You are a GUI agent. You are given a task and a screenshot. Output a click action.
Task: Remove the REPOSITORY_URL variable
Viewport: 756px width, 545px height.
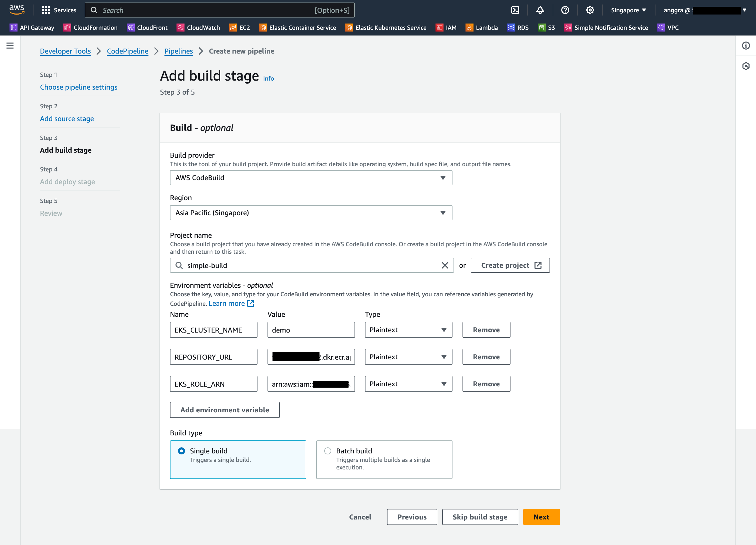486,357
